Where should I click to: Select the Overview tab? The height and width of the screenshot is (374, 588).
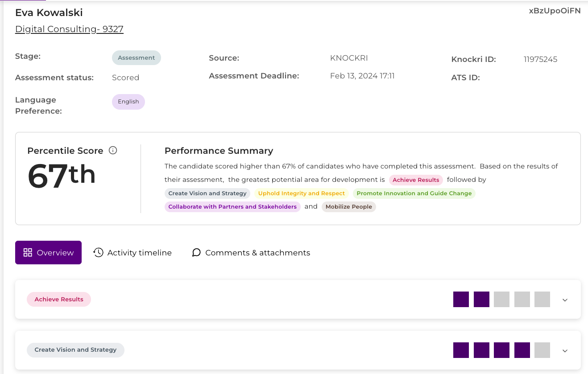tap(48, 253)
